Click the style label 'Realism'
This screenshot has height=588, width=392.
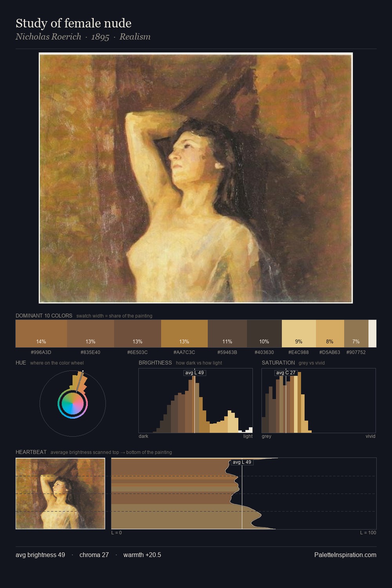[135, 36]
